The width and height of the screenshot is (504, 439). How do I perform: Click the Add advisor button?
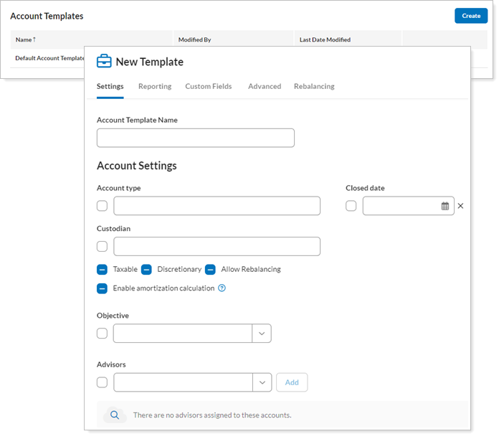tap(292, 382)
